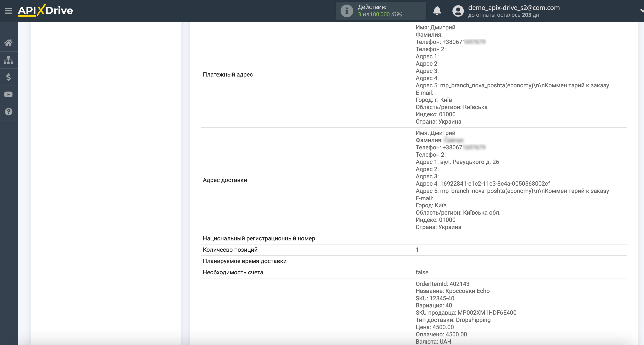Open the Help question mark icon
644x345 pixels.
coord(9,112)
